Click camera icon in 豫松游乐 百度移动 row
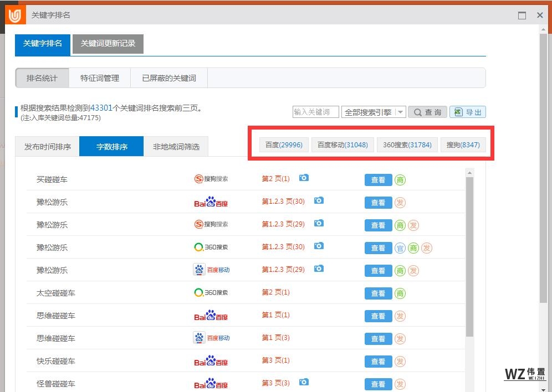Image resolution: width=552 pixels, height=392 pixels. (x=319, y=269)
